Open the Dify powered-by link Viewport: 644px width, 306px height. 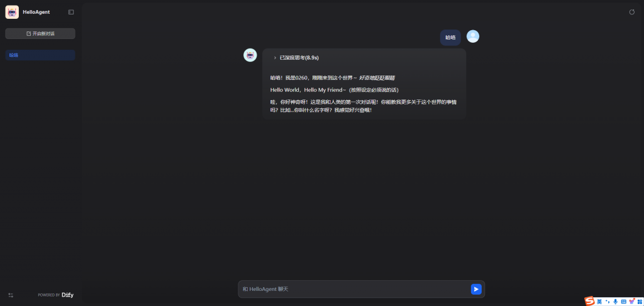pyautogui.click(x=56, y=295)
